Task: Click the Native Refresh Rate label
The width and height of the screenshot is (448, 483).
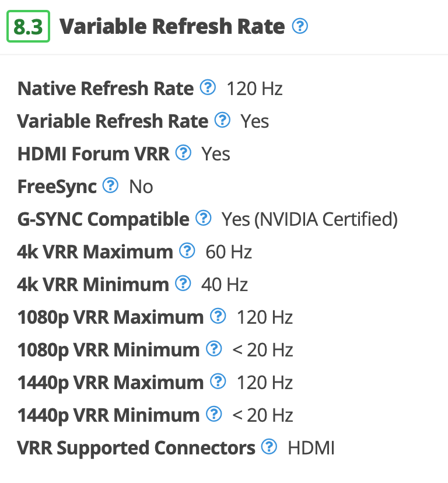Action: [106, 89]
